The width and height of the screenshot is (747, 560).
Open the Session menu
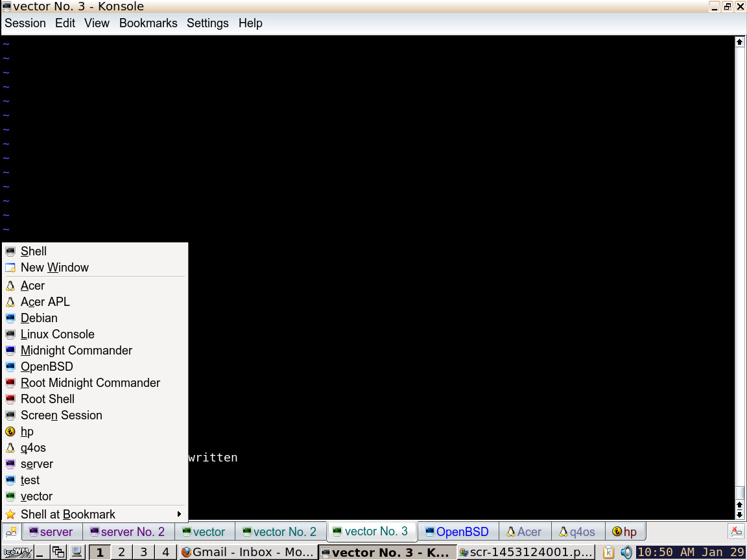point(25,23)
